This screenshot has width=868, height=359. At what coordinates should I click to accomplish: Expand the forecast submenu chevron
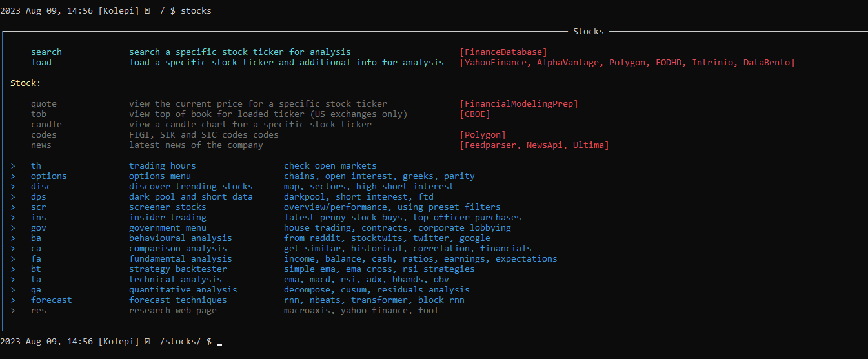tap(13, 300)
